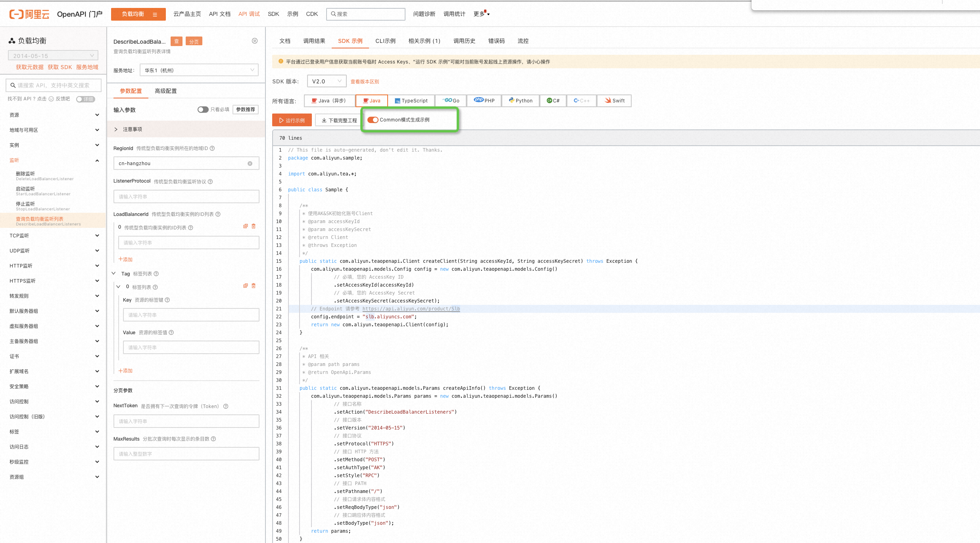Open 更多 menu in top bar
The height and width of the screenshot is (543, 980).
point(481,14)
